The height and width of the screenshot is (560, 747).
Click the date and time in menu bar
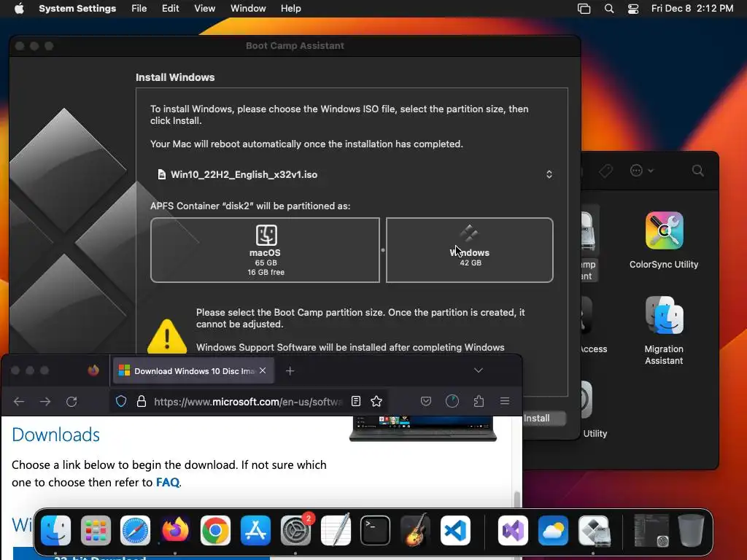pyautogui.click(x=692, y=9)
